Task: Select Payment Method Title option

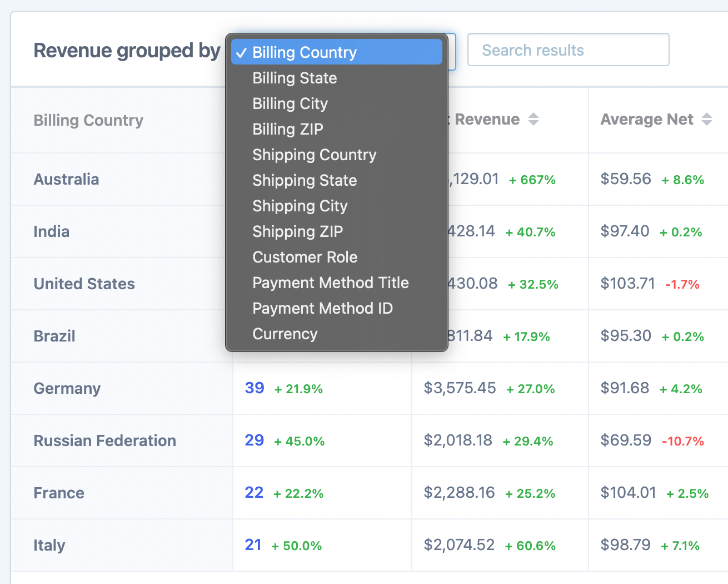Action: coord(331,283)
